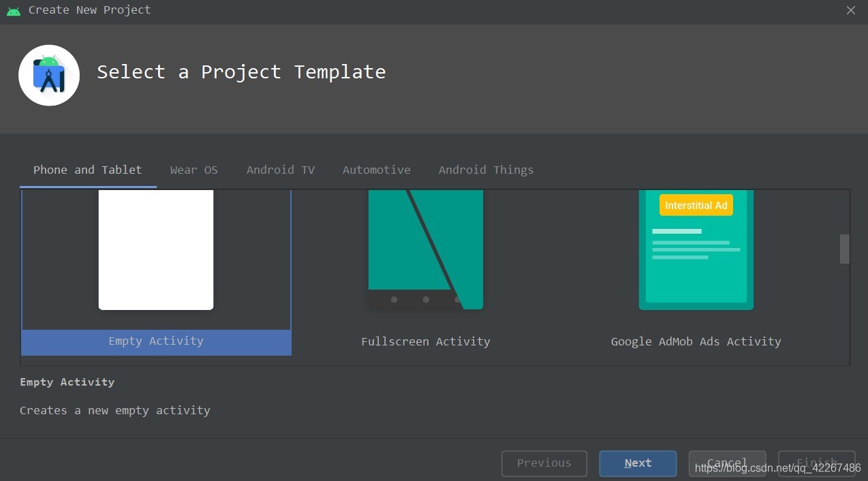The height and width of the screenshot is (481, 868).
Task: Click the template list scrollbar thumb
Action: point(845,249)
